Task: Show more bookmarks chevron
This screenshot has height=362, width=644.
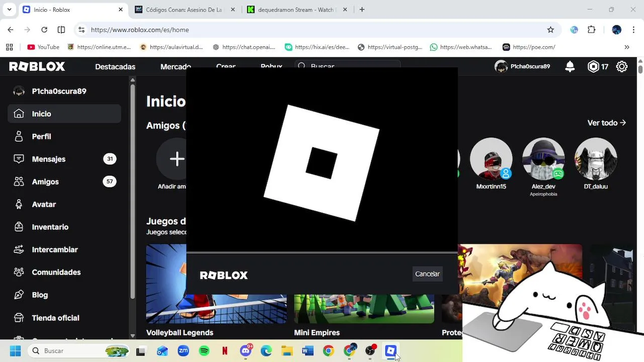Action: [627, 47]
